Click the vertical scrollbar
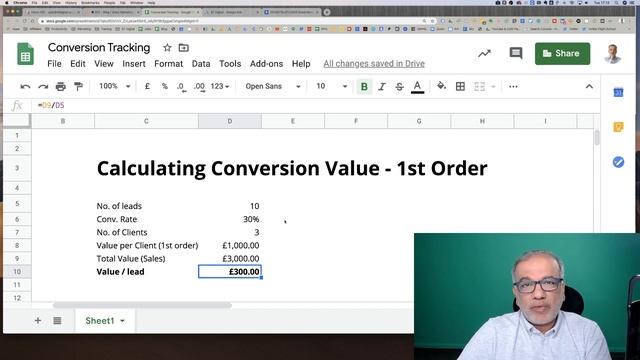Image resolution: width=640 pixels, height=360 pixels. pyautogui.click(x=597, y=137)
